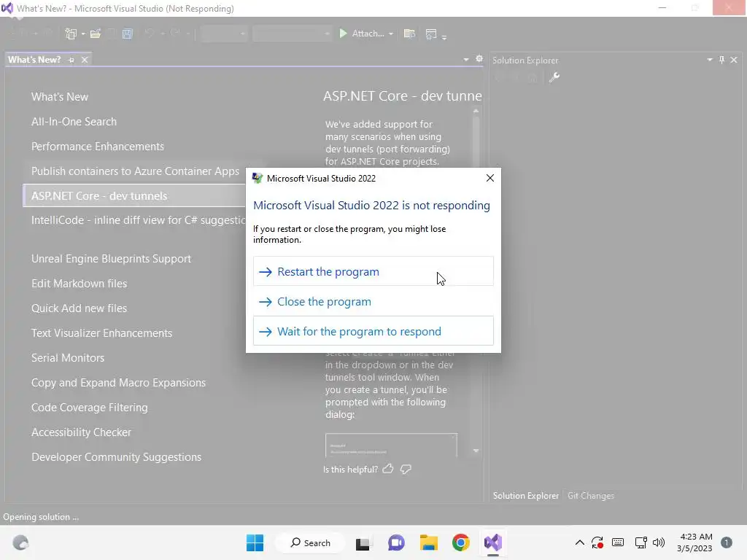Open Copy and Expand Macro Expansions topic
747x560 pixels.
click(118, 382)
